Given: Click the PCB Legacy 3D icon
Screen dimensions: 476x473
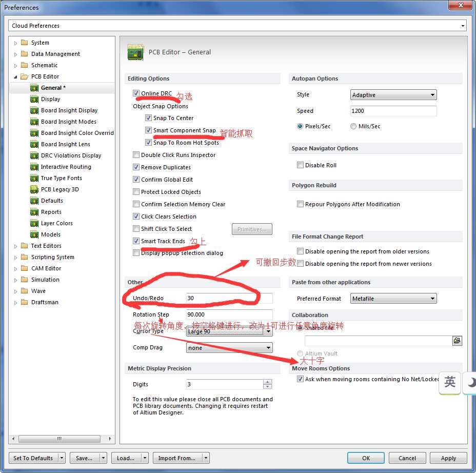Looking at the screenshot, I should pyautogui.click(x=34, y=189).
